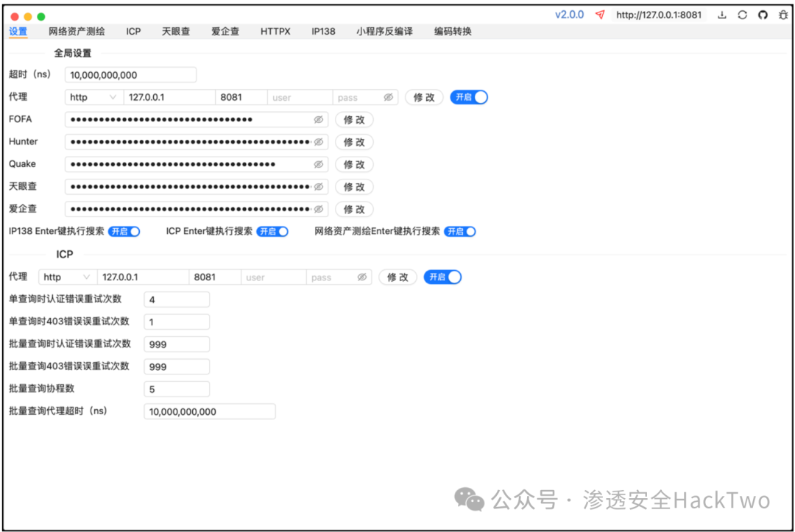Focus the global proxy host 127.0.0.1 field
The image size is (795, 532).
coord(169,97)
